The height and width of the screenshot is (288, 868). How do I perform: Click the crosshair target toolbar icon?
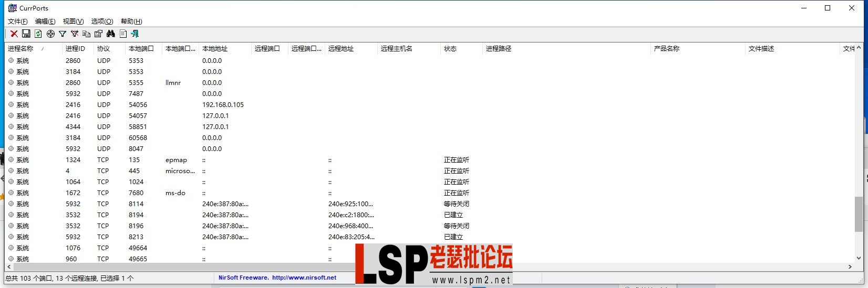pos(50,34)
